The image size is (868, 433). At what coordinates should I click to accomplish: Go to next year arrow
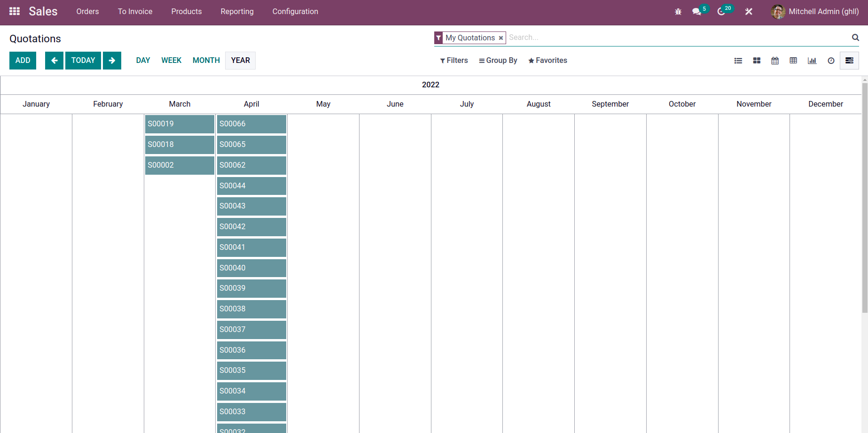click(x=112, y=61)
